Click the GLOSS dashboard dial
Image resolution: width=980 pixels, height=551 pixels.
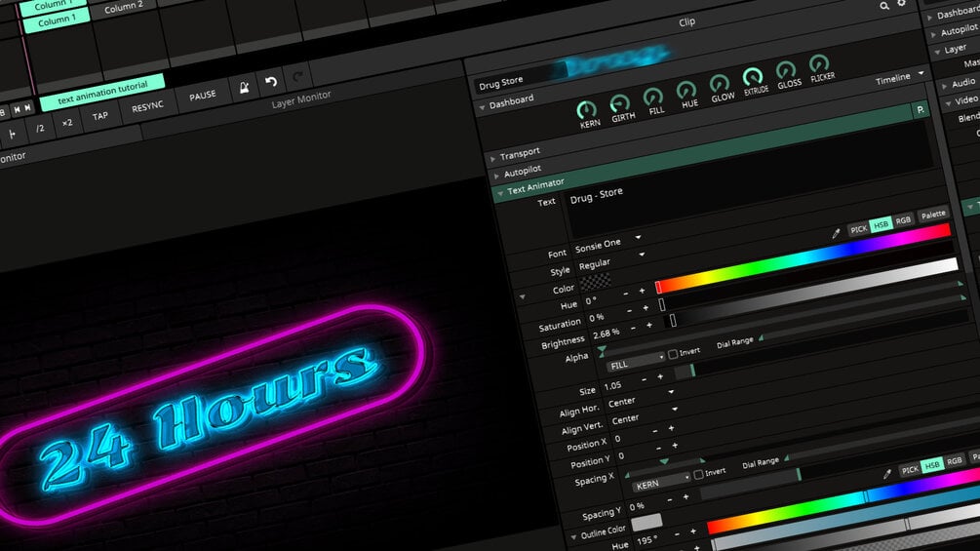tap(786, 70)
